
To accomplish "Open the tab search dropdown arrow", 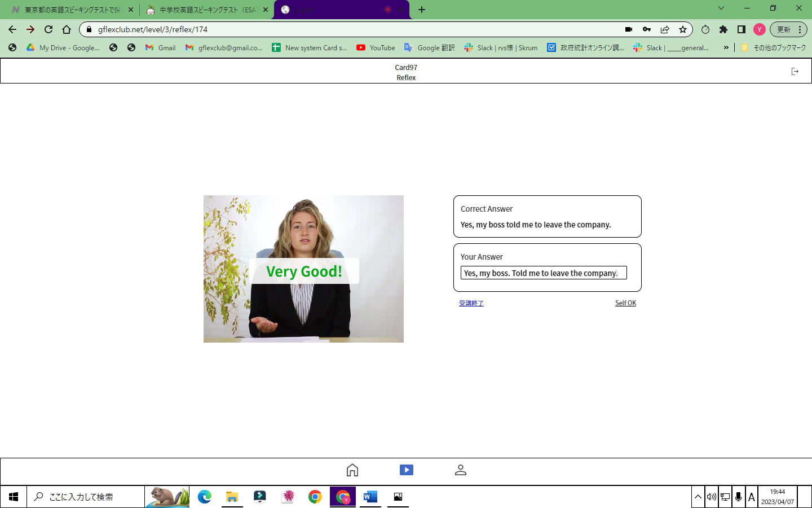I will click(x=721, y=8).
